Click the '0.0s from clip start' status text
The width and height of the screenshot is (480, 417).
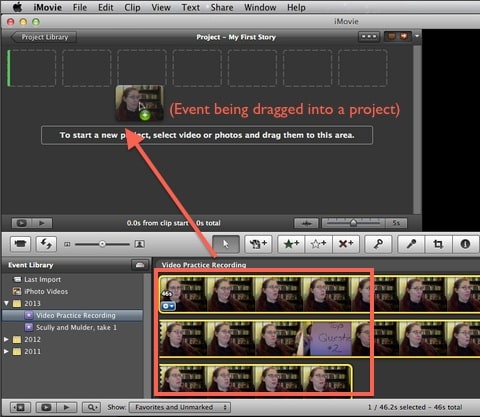(157, 223)
